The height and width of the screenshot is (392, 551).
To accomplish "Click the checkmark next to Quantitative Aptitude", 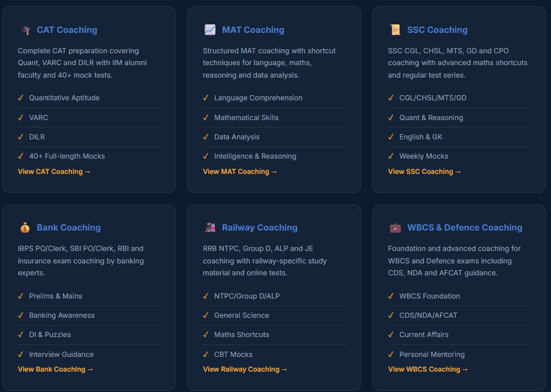I will tap(21, 97).
